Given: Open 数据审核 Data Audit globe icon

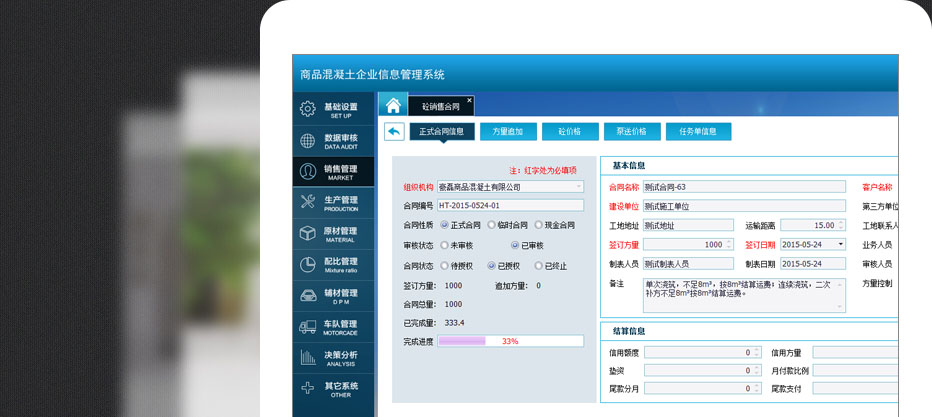Looking at the screenshot, I should pyautogui.click(x=308, y=140).
